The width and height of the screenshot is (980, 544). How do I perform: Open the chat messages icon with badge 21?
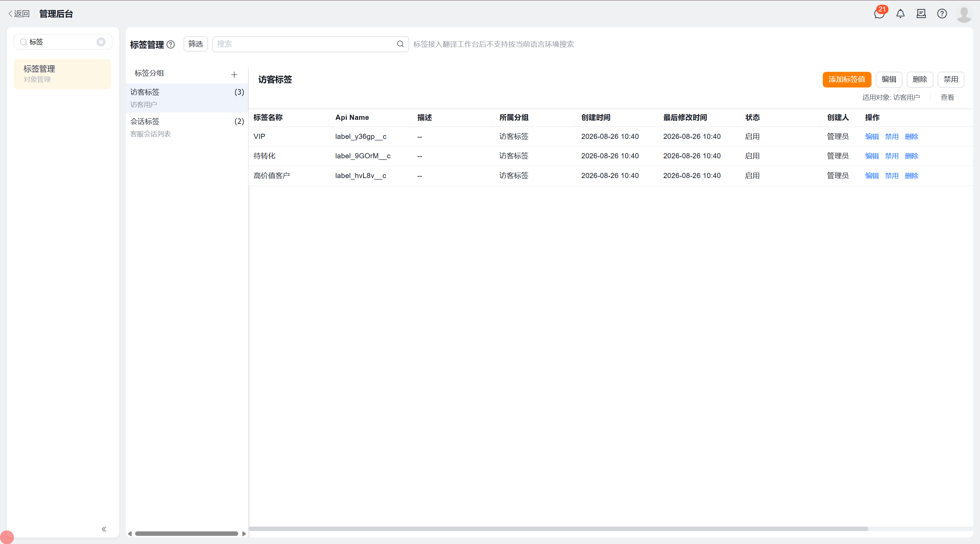coord(879,14)
